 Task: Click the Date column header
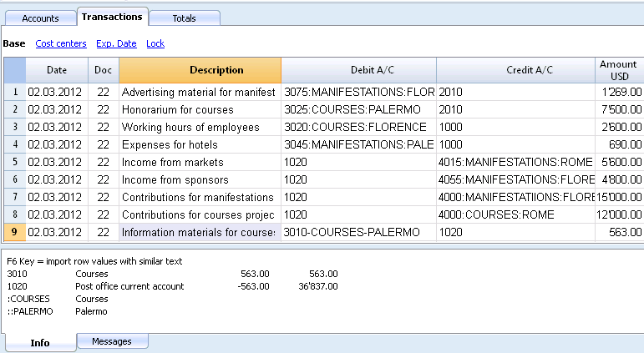[x=57, y=70]
